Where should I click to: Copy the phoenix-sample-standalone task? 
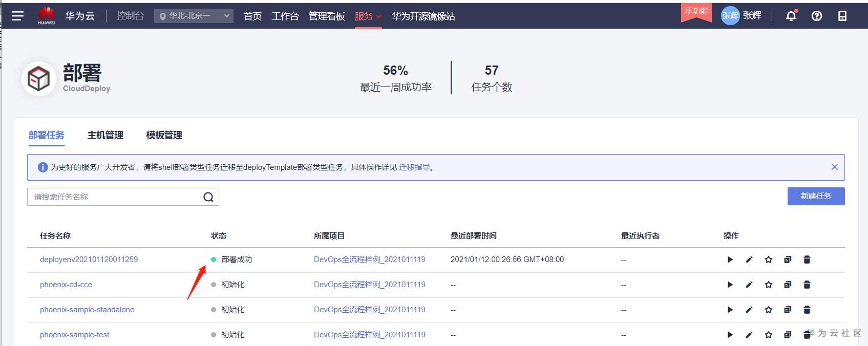click(x=788, y=310)
